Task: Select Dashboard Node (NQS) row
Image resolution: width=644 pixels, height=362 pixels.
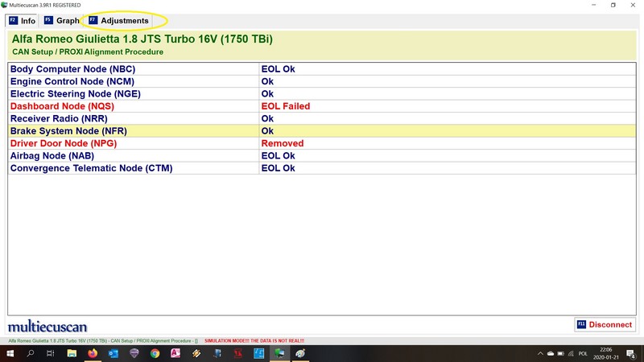Action: [322, 106]
